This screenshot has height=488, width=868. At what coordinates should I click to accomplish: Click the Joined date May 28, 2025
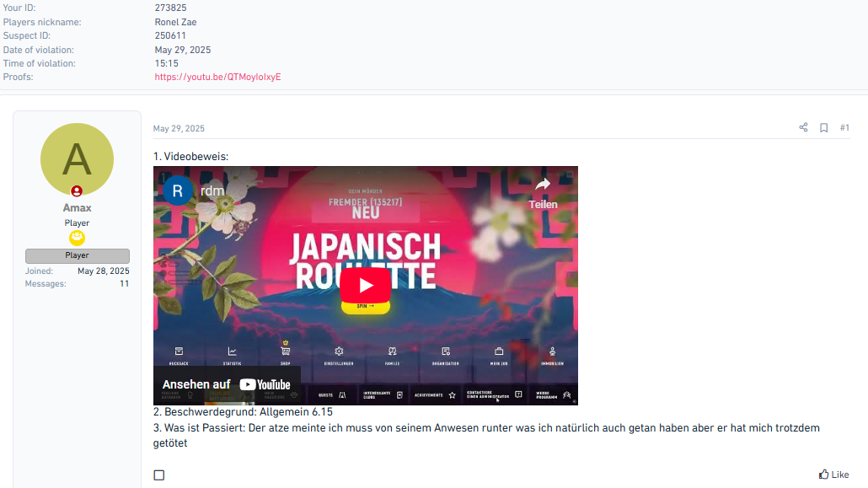[x=104, y=271]
